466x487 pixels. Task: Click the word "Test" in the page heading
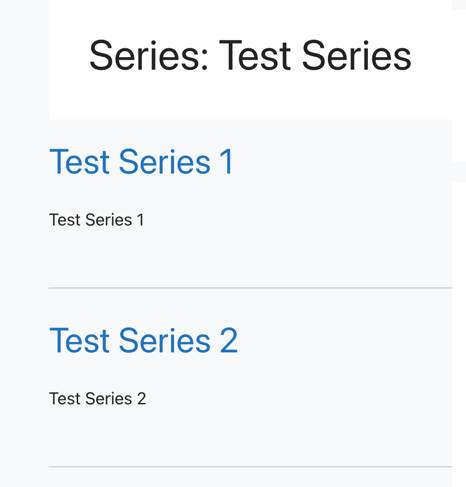[x=255, y=56]
